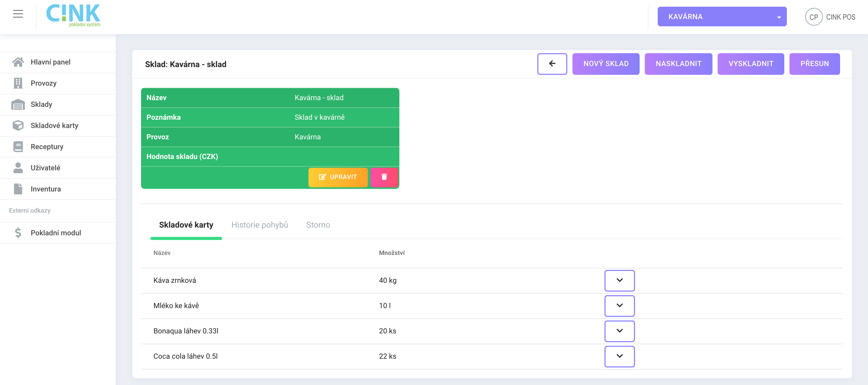Click the Název column header in table

tap(162, 253)
